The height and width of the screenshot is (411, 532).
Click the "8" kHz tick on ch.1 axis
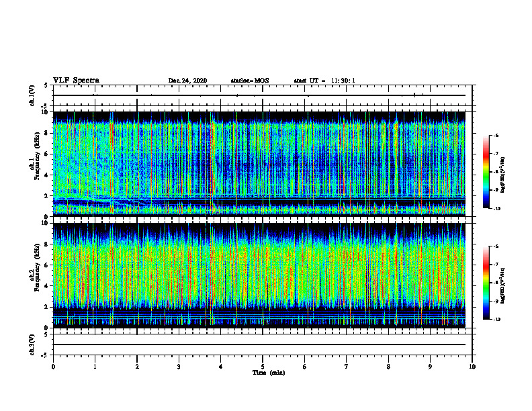(47, 133)
